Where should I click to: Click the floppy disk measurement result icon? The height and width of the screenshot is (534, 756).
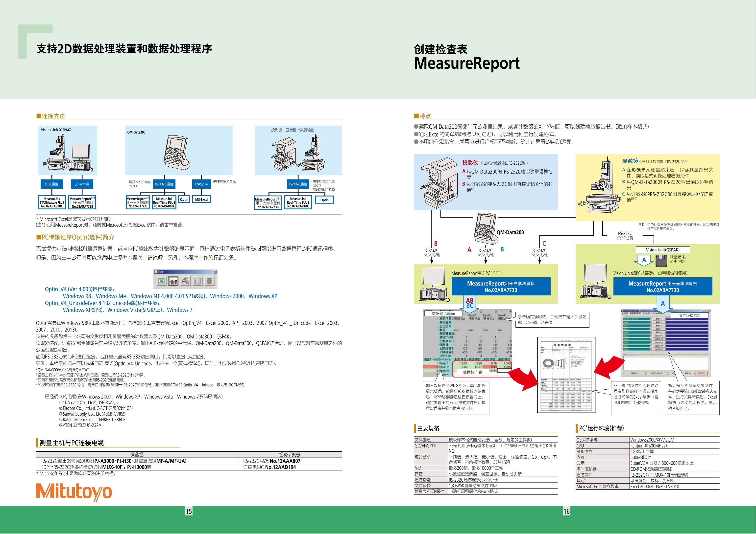click(x=661, y=261)
